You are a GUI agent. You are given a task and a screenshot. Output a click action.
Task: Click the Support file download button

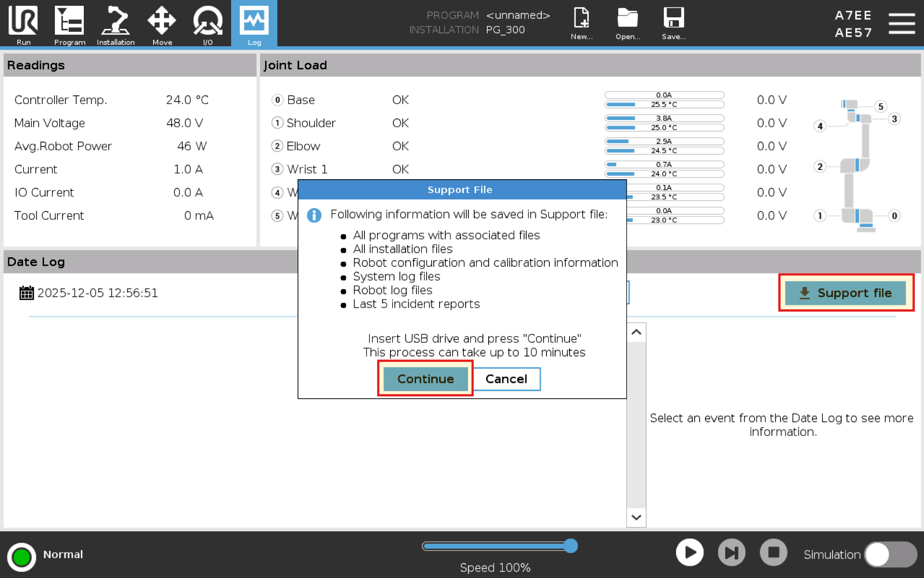click(x=846, y=293)
